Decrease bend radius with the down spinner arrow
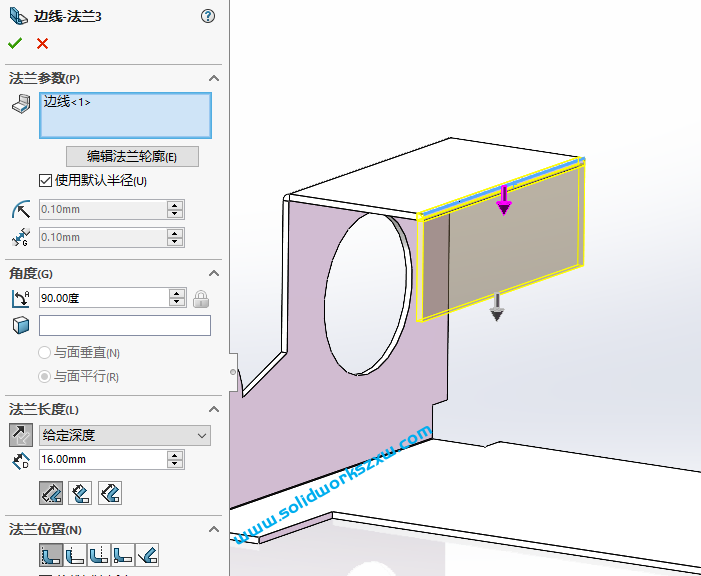 175,214
